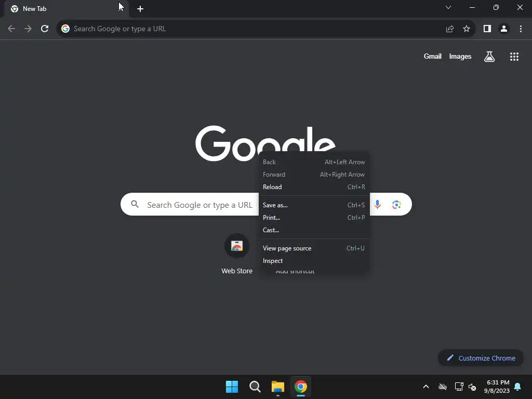Open the side panel icon in toolbar

(487, 29)
